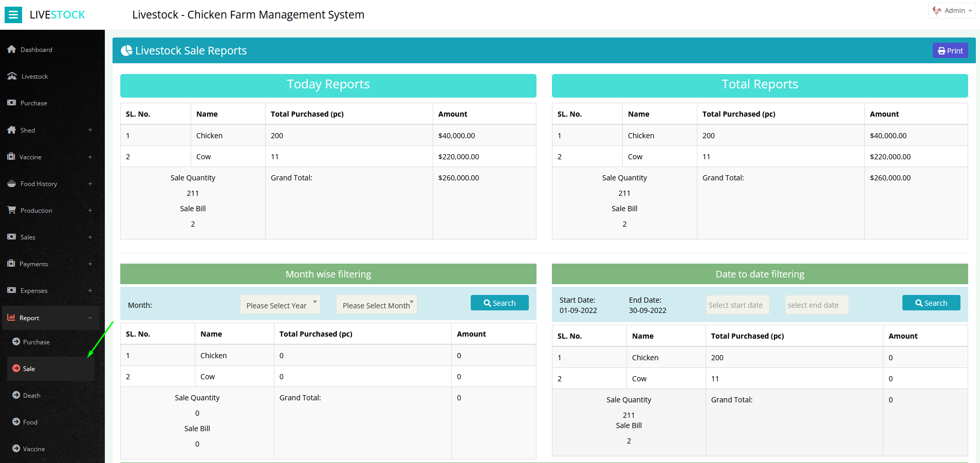Click the select end date field
Image resolution: width=980 pixels, height=463 pixels.
(817, 305)
